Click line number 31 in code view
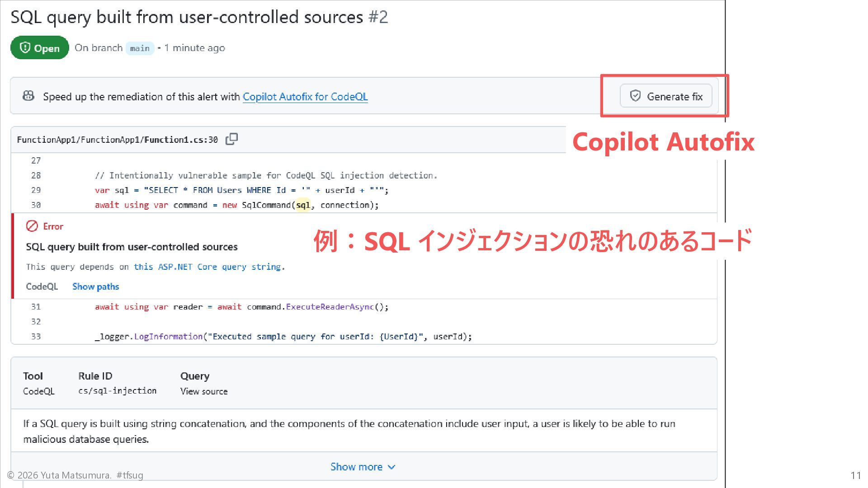The height and width of the screenshot is (488, 868). pos(36,307)
